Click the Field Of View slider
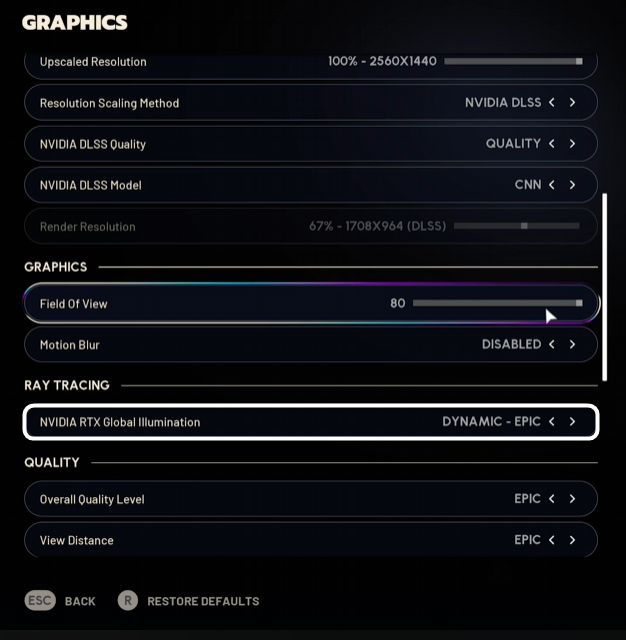 (497, 303)
